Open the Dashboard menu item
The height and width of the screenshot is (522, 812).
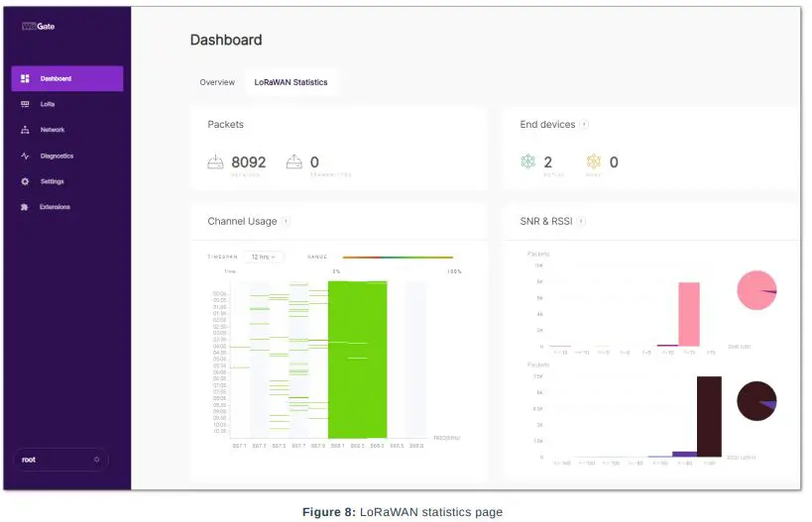pyautogui.click(x=67, y=78)
